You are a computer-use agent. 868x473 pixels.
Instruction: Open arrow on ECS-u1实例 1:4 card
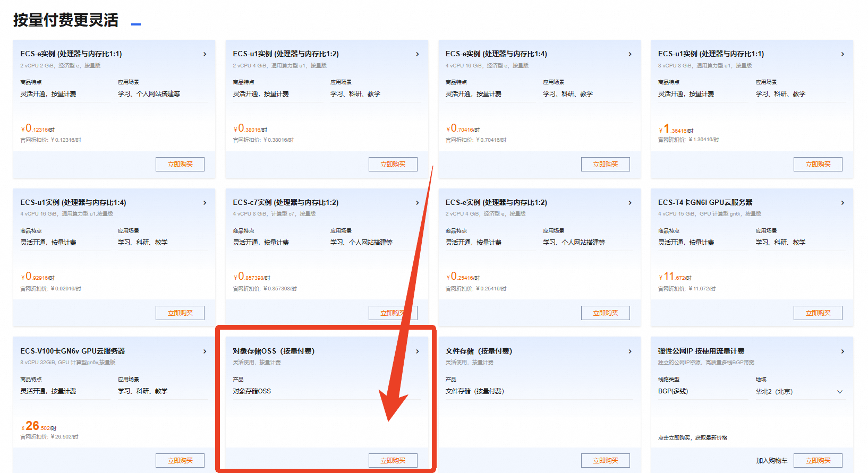coord(205,203)
